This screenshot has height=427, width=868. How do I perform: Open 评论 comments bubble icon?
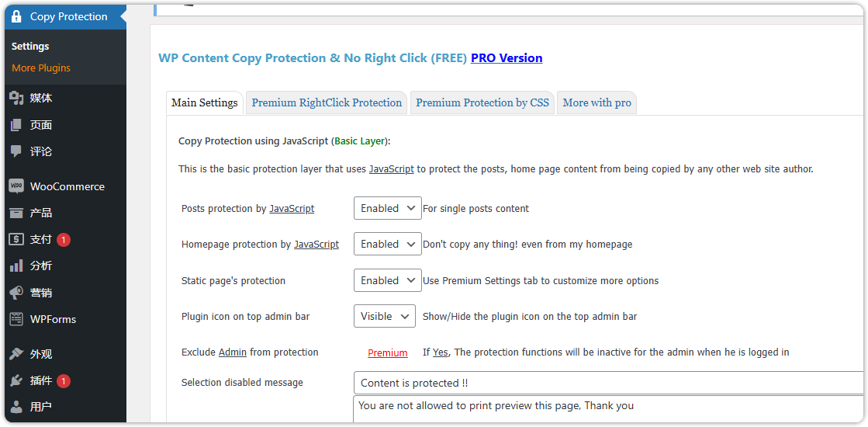[16, 151]
